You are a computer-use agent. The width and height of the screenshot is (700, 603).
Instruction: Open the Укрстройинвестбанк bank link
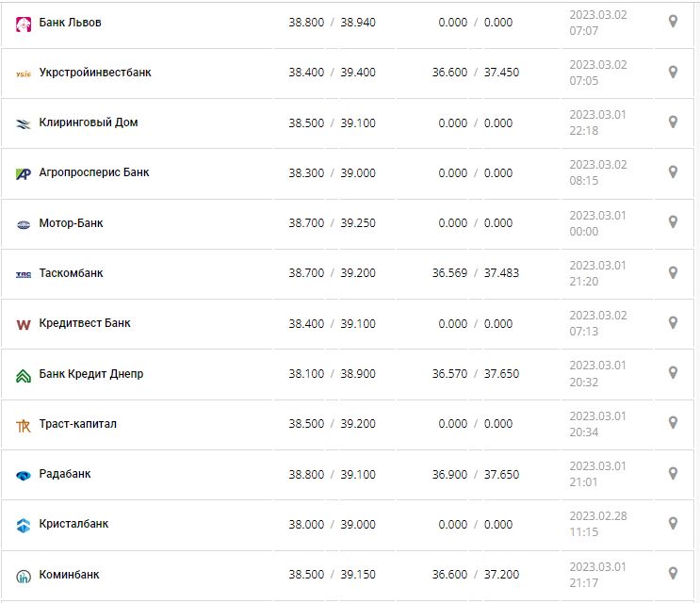pos(95,73)
